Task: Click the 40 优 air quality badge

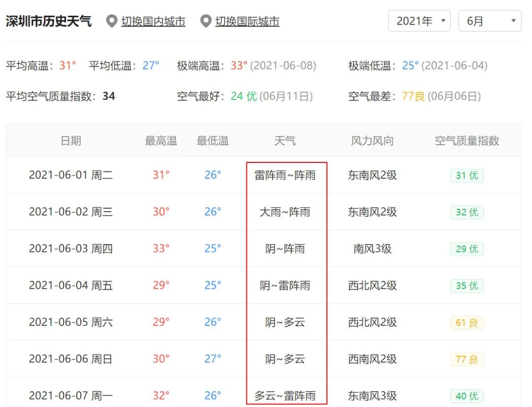Action: tap(466, 396)
